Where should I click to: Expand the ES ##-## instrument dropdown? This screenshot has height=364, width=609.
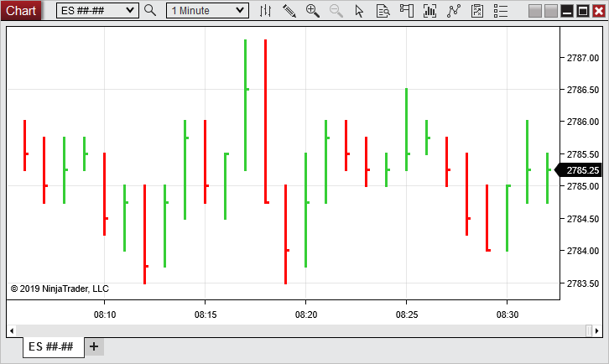pos(130,10)
